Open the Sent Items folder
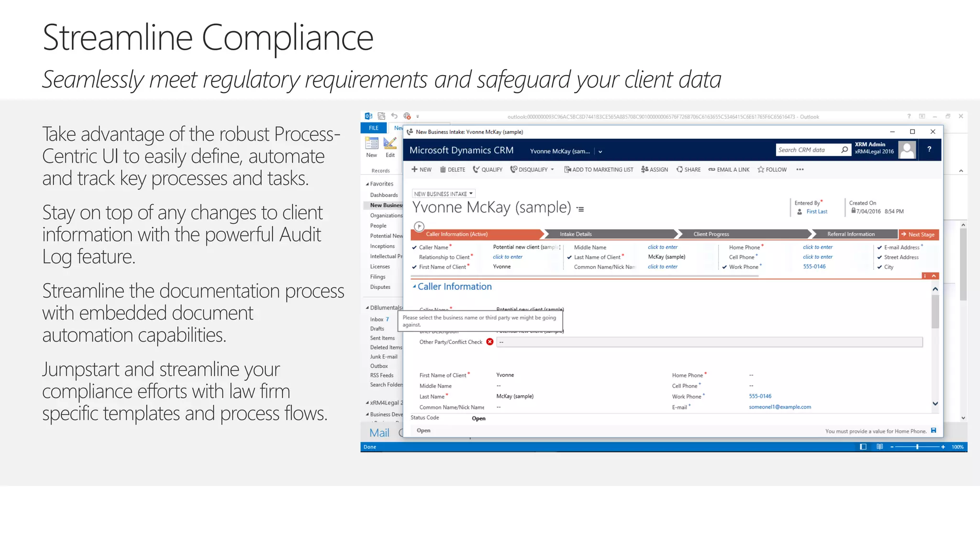The image size is (980, 551). tap(382, 338)
